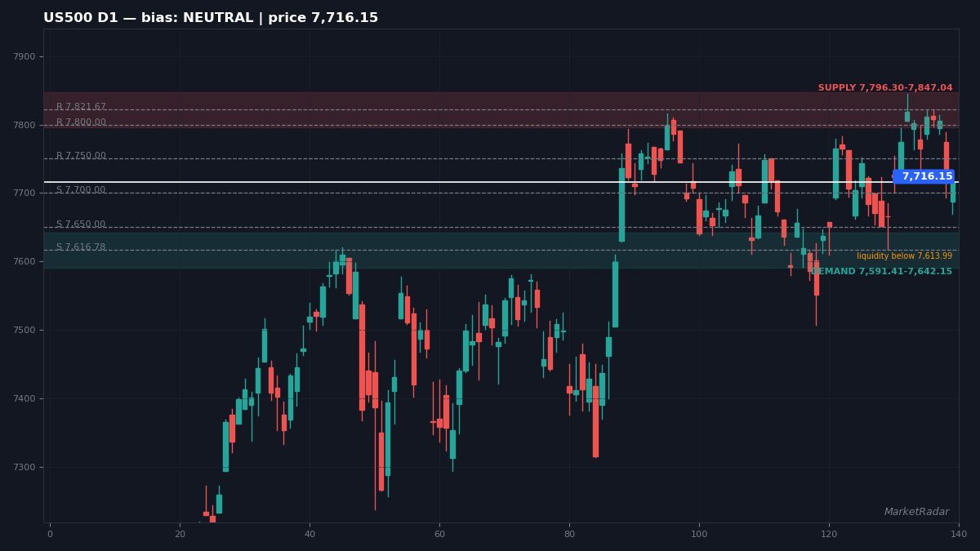This screenshot has height=551, width=980.
Task: Click the 7900 y-axis tick label
Action: click(24, 57)
